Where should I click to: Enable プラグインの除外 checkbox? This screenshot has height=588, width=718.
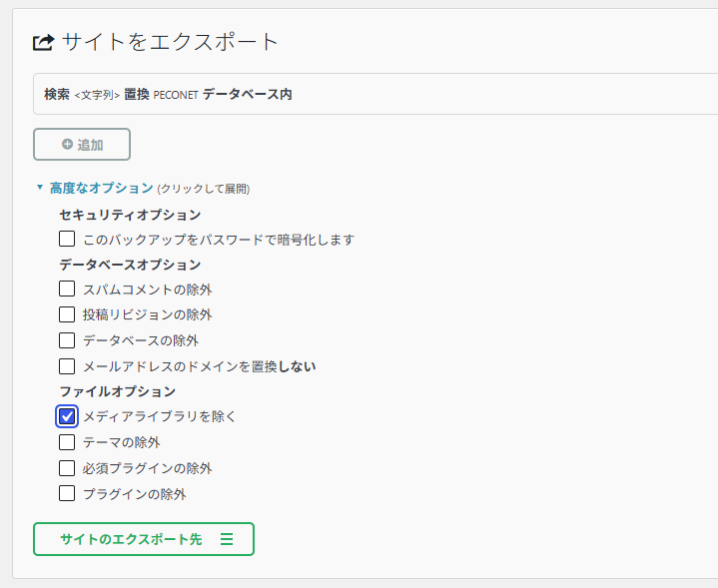pyautogui.click(x=67, y=493)
